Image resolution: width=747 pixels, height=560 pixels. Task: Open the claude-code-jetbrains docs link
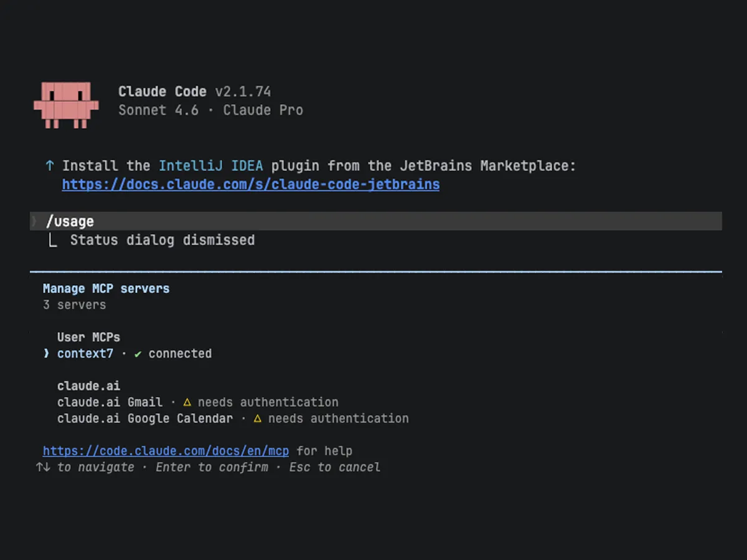click(x=250, y=185)
